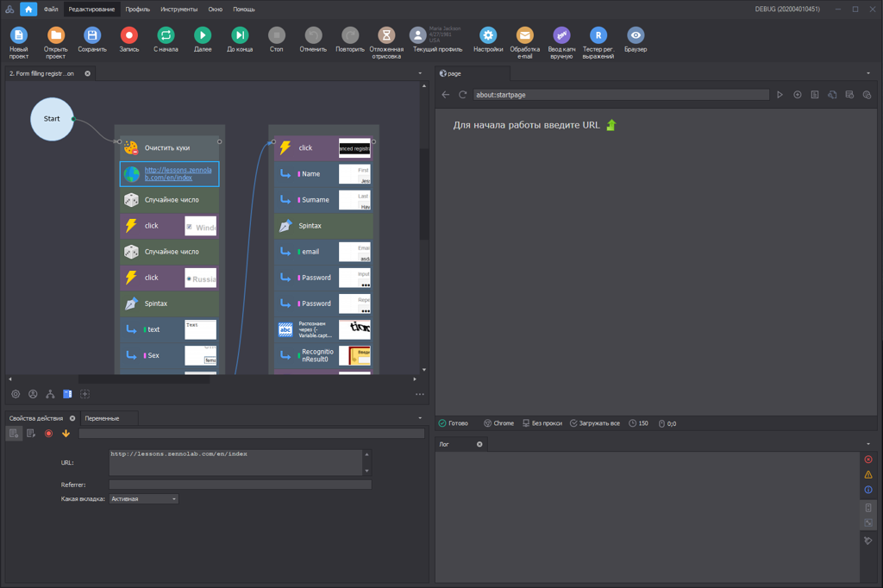Click the Очистить куки action block
883x588 pixels.
click(x=168, y=148)
